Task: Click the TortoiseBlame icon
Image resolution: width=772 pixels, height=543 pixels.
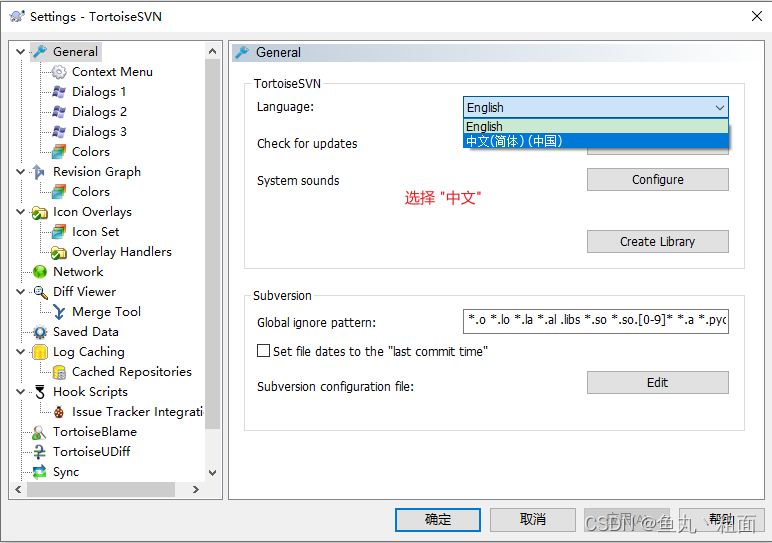Action: (39, 432)
